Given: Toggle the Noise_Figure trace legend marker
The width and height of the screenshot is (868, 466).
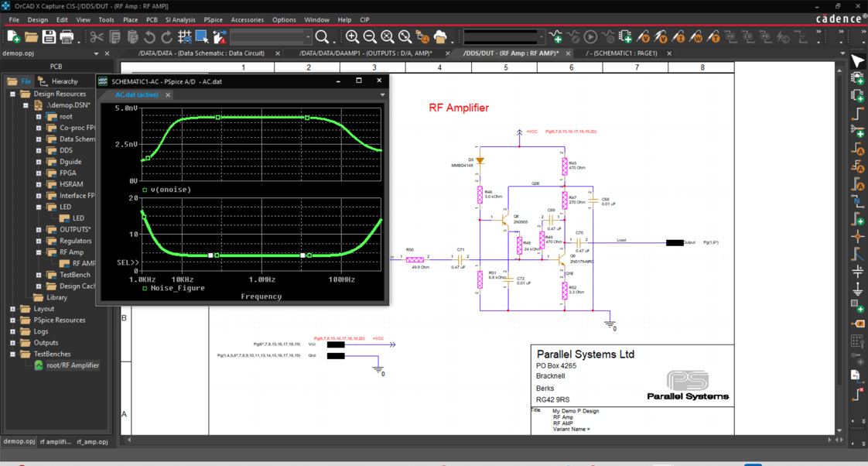Looking at the screenshot, I should pyautogui.click(x=144, y=286).
